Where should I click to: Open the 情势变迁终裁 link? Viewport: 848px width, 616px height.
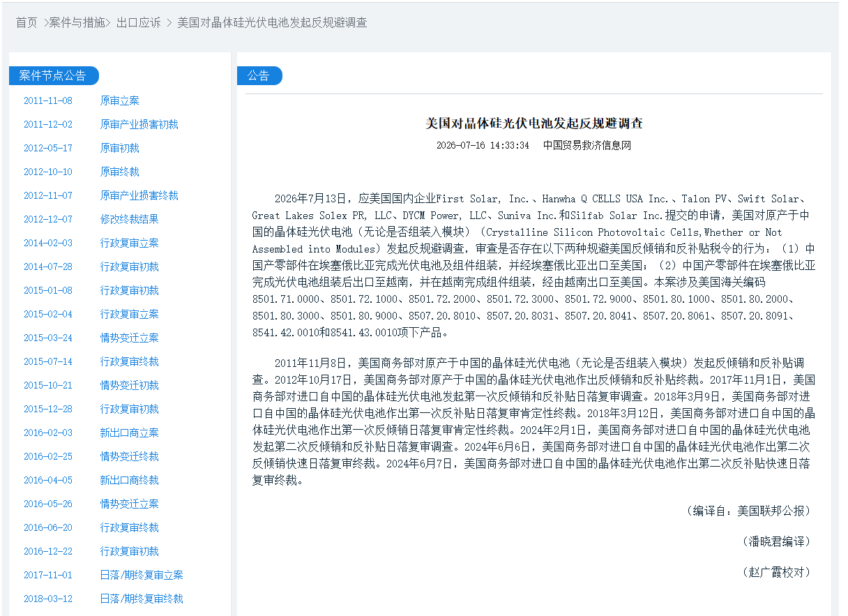(130, 456)
